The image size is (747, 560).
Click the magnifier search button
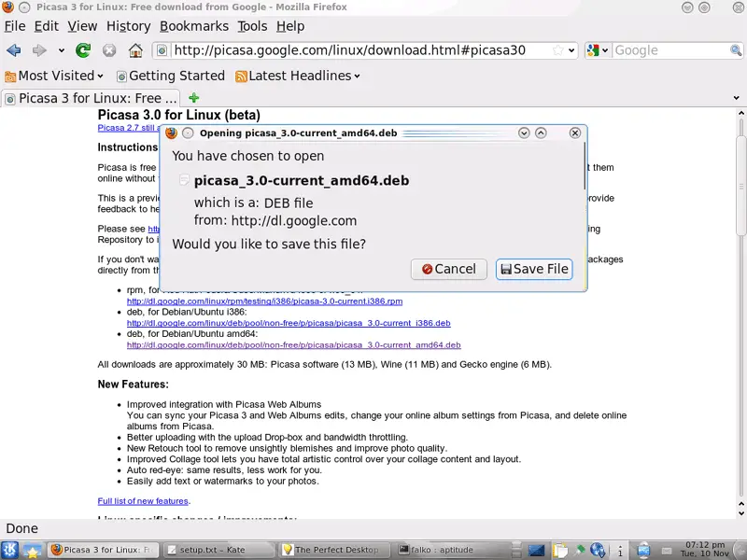pos(736,50)
